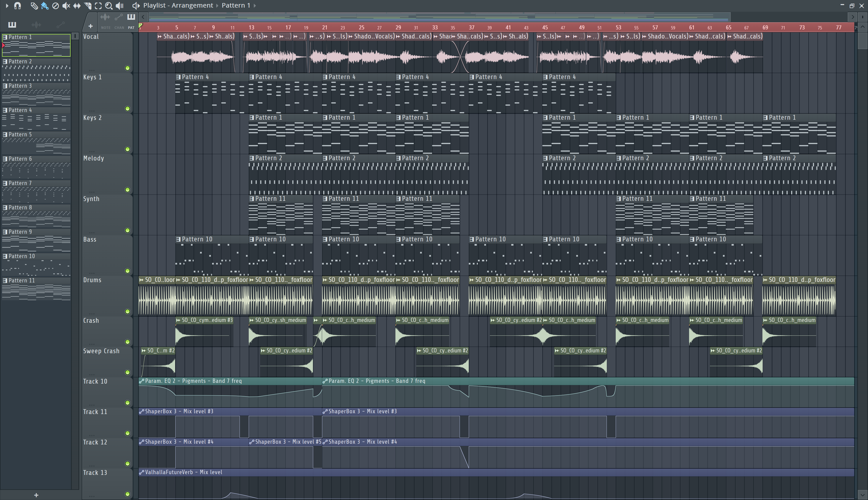Click vertical scrollbar down arrow
Image resolution: width=868 pixels, height=500 pixels.
pyautogui.click(x=862, y=495)
